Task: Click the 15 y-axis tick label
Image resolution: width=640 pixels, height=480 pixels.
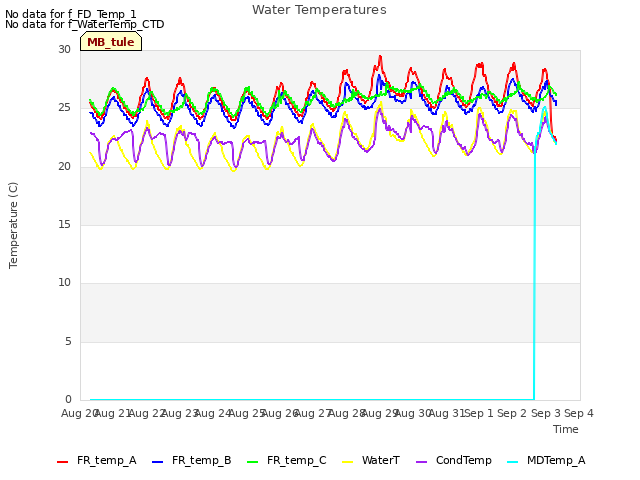Action: coord(64,224)
